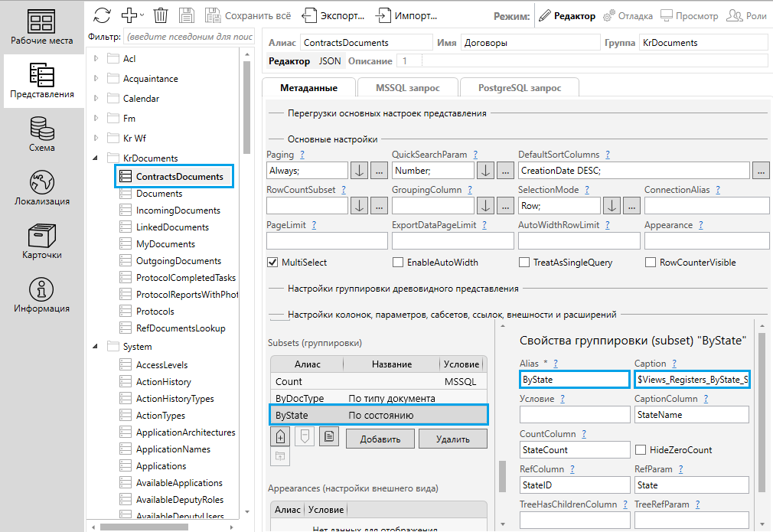
Task: Click the Refresh icon in toolbar
Action: [103, 15]
